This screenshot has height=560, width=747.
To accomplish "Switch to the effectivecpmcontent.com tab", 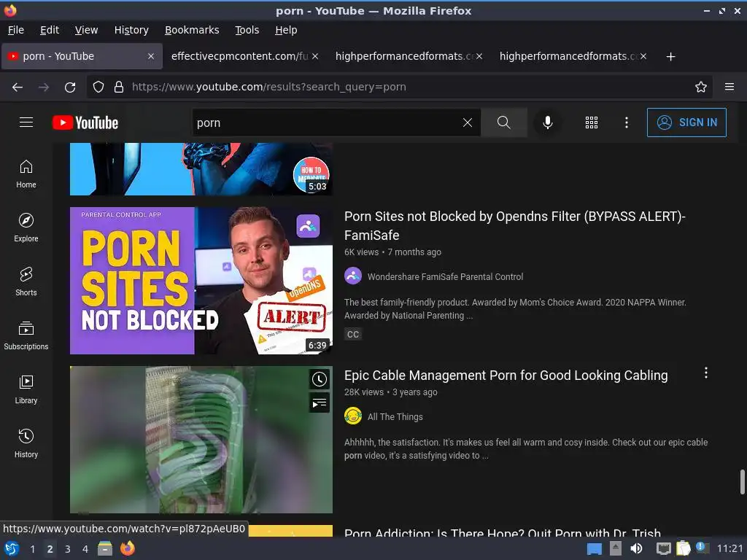I will (239, 56).
